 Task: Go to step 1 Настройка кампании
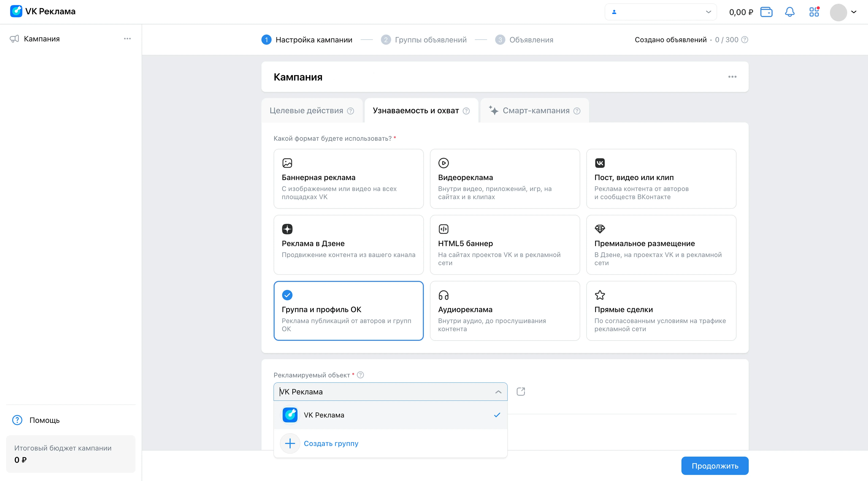pyautogui.click(x=307, y=40)
